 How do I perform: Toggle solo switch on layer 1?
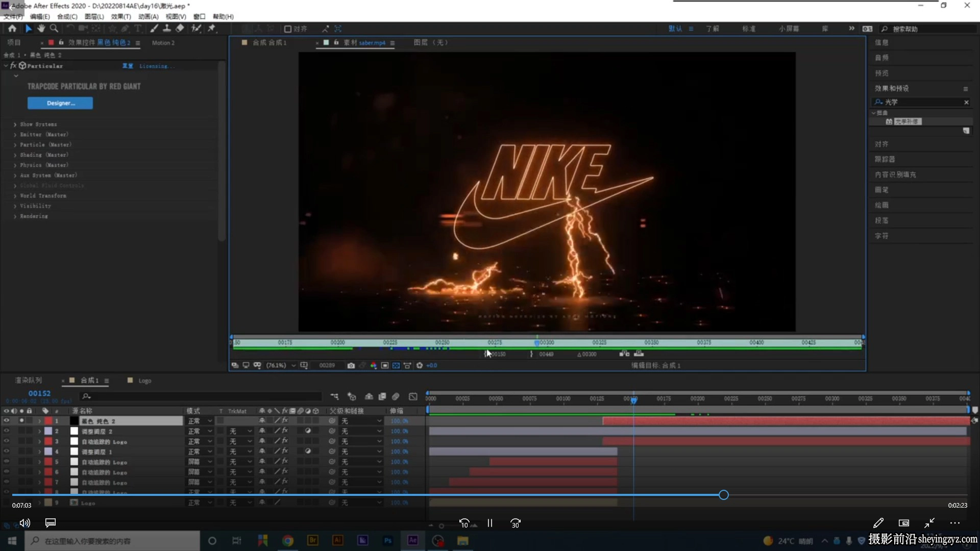point(21,421)
